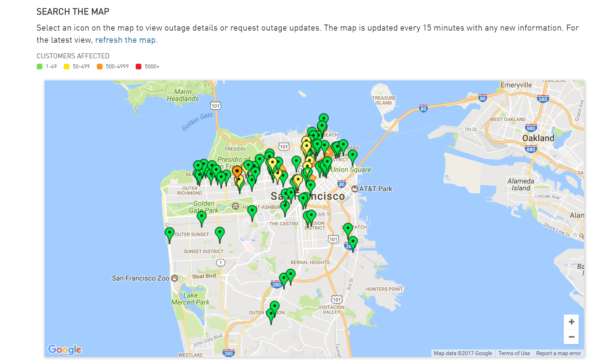610x364 pixels.
Task: Click 'Report a map error' link
Action: pyautogui.click(x=558, y=353)
